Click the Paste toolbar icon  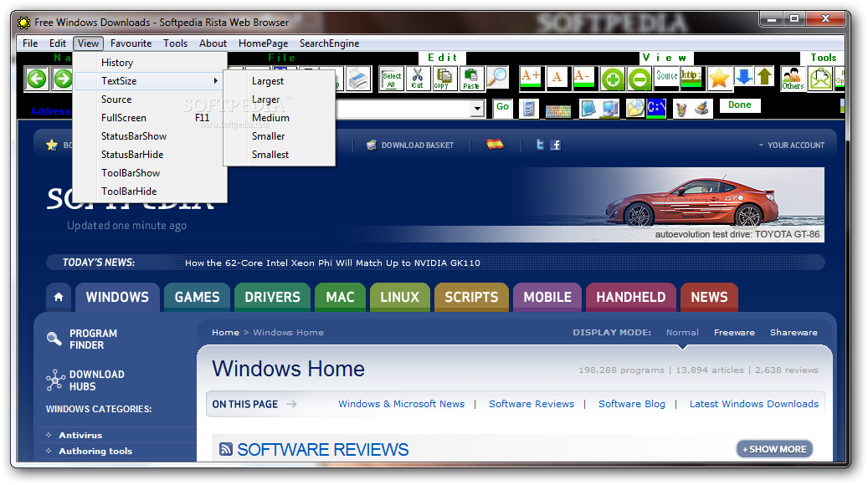pyautogui.click(x=471, y=79)
